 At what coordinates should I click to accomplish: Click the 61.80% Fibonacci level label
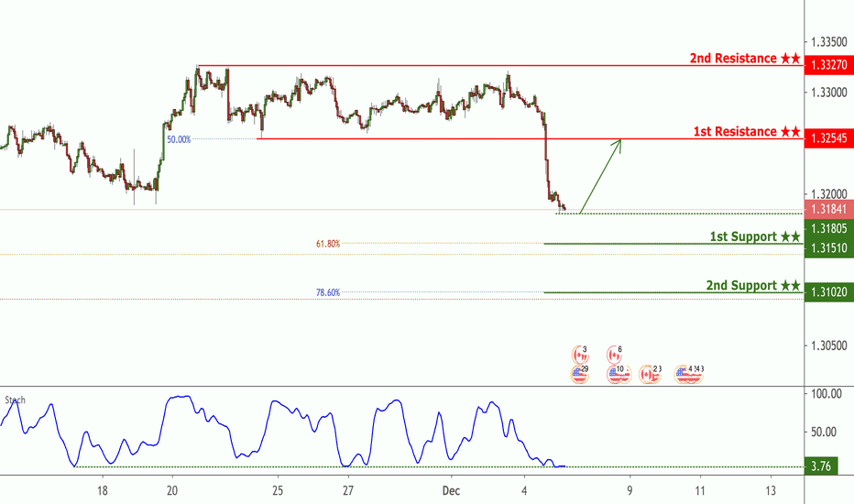pos(327,244)
